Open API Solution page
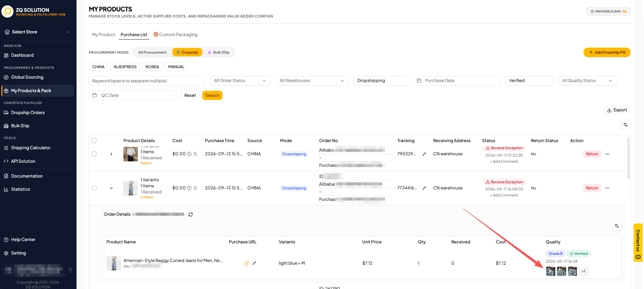 (x=23, y=161)
